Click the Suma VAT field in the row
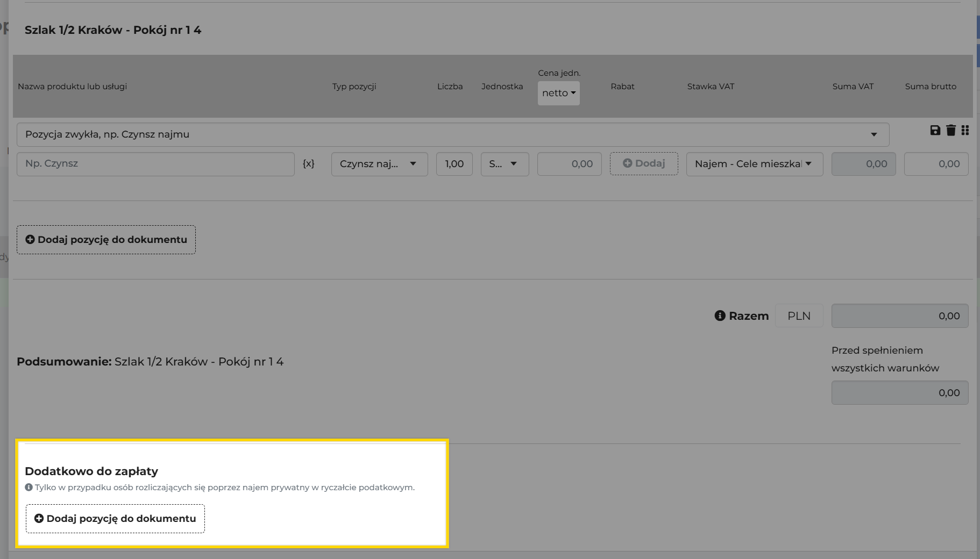This screenshot has width=980, height=559. point(864,164)
